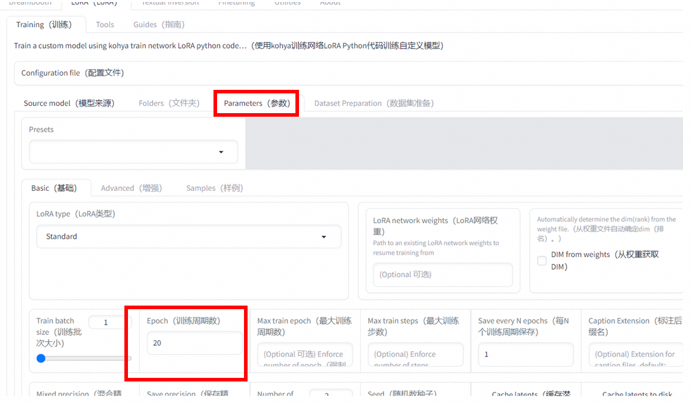
Task: Switch to the Training (训练) tab
Action: [44, 25]
